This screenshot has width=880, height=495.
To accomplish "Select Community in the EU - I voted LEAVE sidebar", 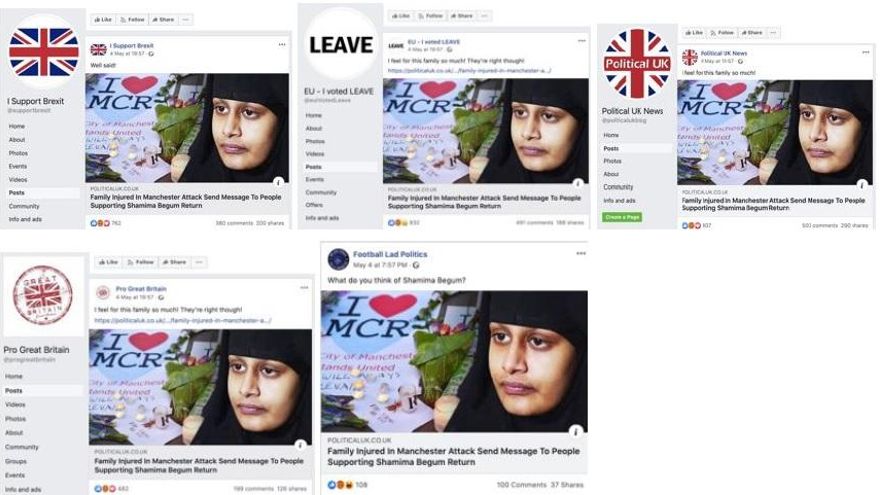I will (321, 192).
